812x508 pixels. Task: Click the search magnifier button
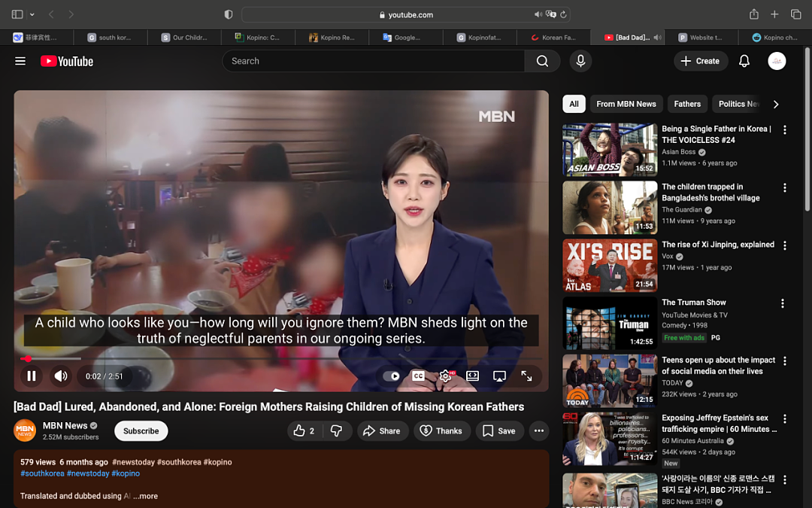click(x=542, y=61)
